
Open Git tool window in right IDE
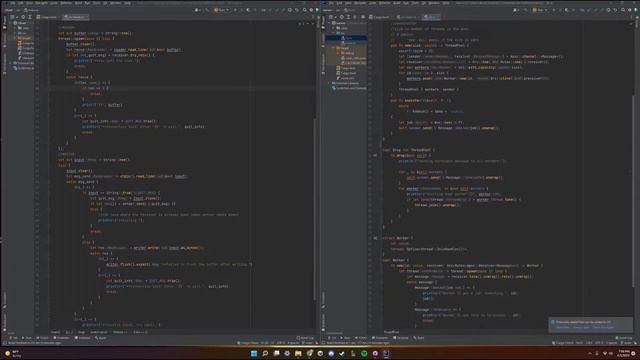point(333,338)
